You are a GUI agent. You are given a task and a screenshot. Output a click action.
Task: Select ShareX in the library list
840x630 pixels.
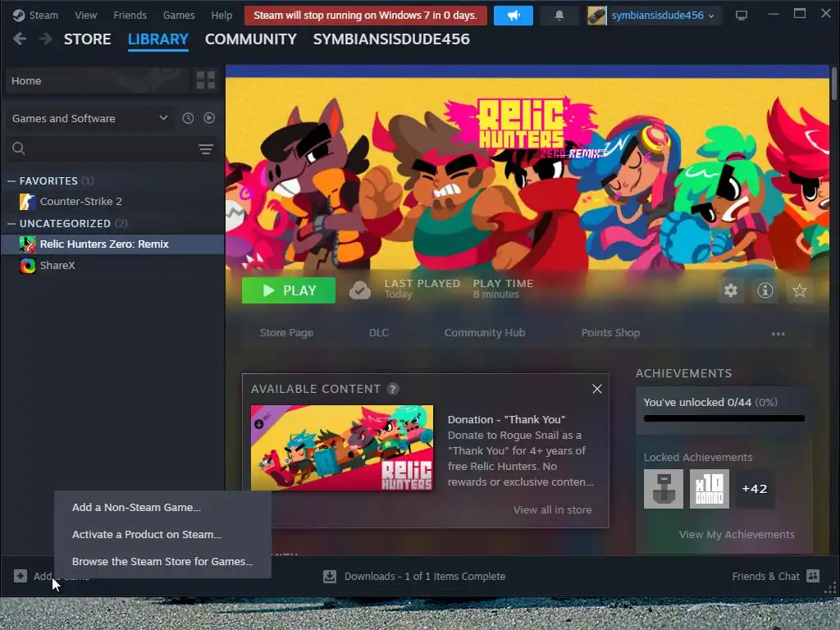pos(112,265)
